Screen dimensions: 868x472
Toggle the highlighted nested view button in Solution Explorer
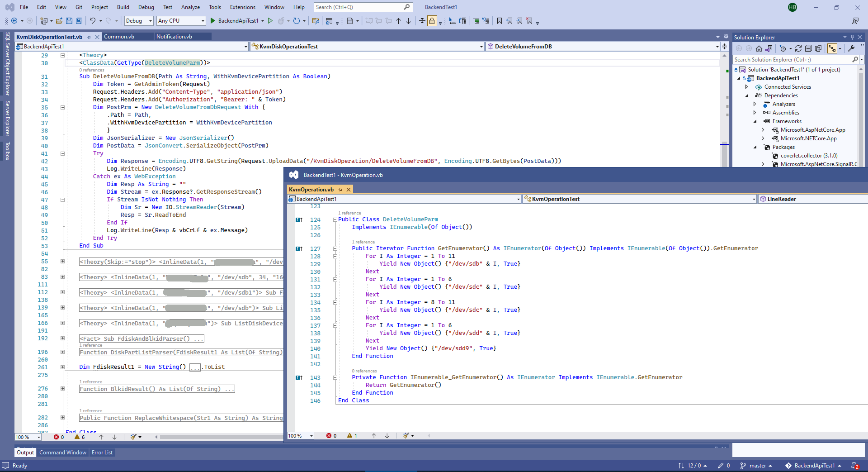coord(832,48)
